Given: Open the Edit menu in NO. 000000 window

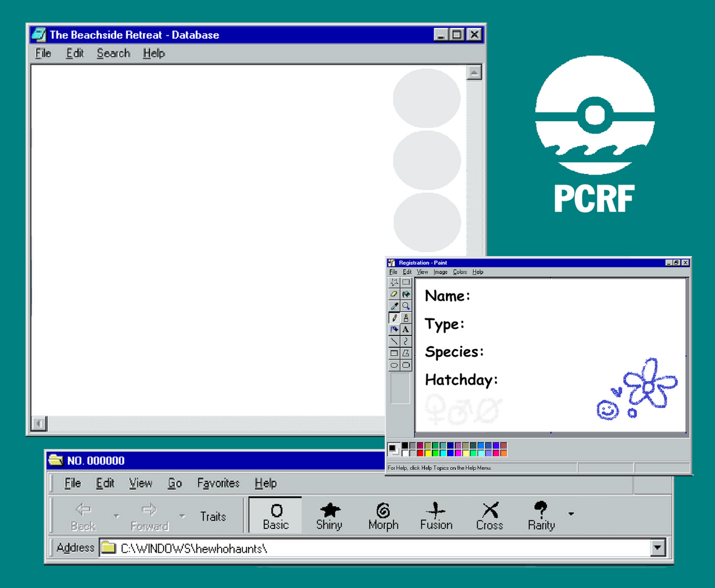Looking at the screenshot, I should point(105,483).
